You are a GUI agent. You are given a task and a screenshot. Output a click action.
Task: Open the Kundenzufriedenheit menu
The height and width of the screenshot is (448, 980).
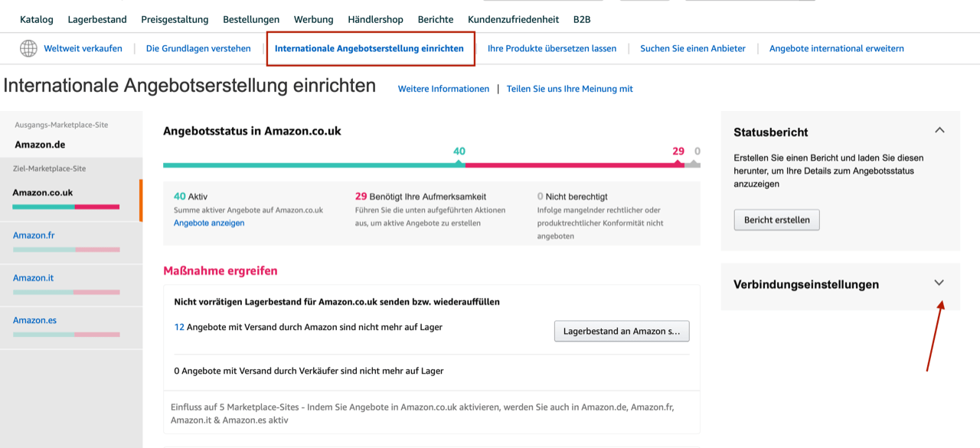[514, 19]
